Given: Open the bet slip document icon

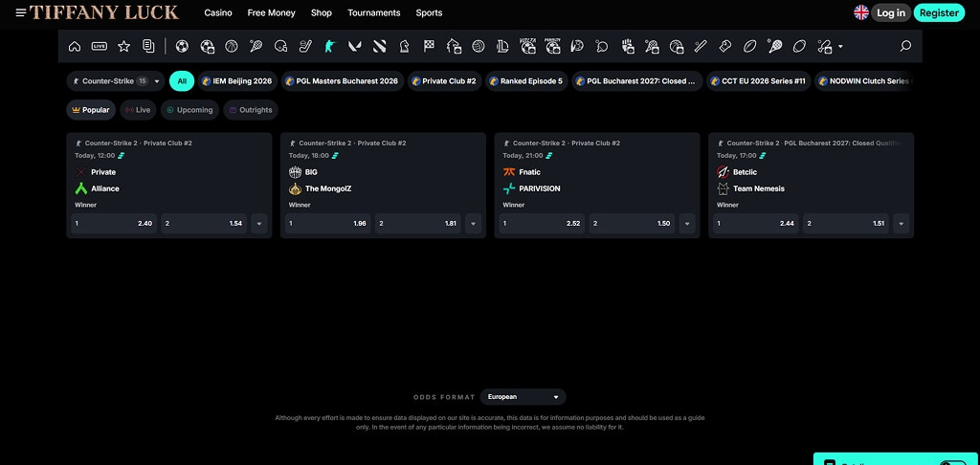Looking at the screenshot, I should click(x=148, y=46).
